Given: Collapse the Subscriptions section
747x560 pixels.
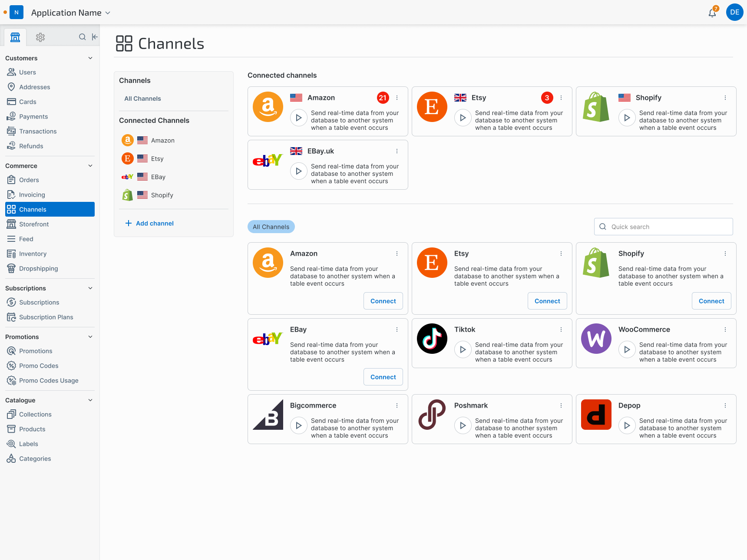Looking at the screenshot, I should 90,288.
